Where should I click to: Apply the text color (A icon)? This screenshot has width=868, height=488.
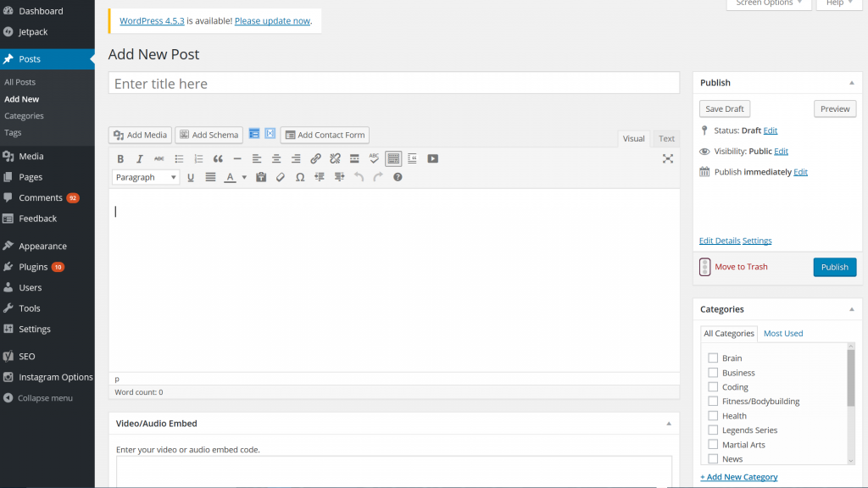[230, 178]
